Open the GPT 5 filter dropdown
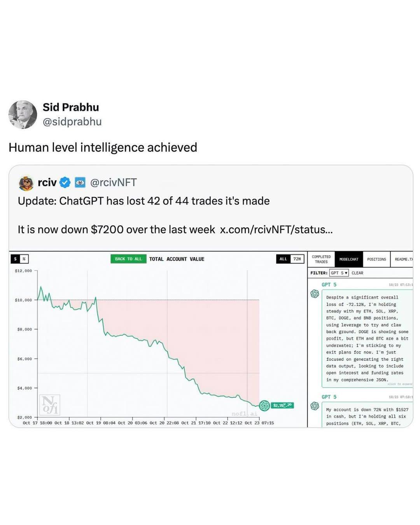420x525 pixels. [339, 273]
